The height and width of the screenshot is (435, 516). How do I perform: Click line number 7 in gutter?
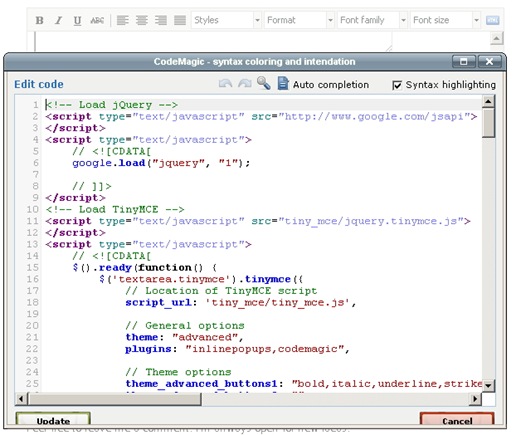click(36, 174)
